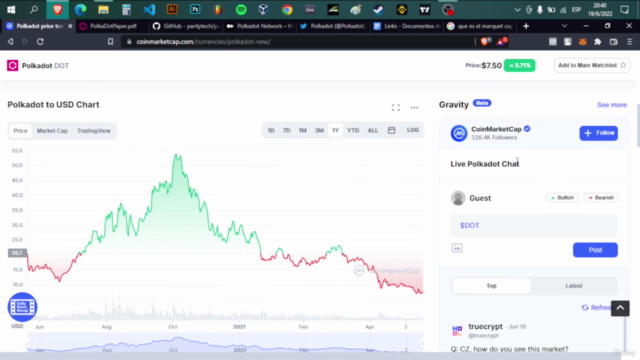The image size is (640, 360).
Task: Mark sentiment as Bullish
Action: (x=562, y=198)
